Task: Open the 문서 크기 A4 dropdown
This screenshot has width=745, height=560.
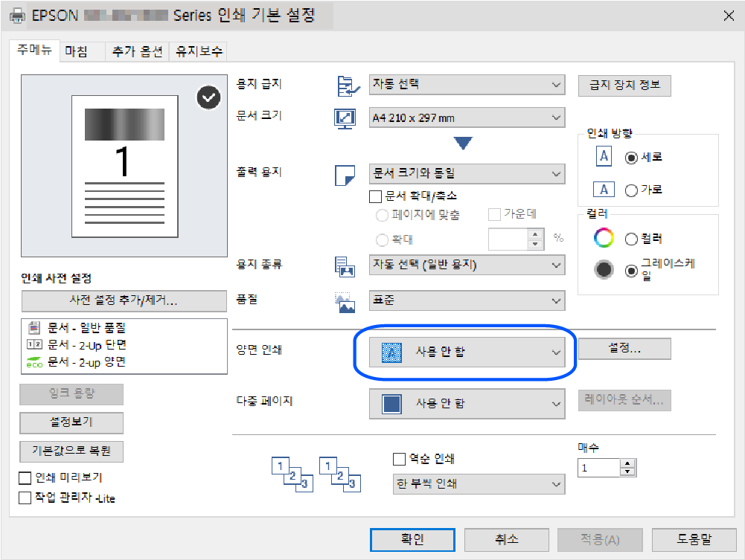Action: point(467,118)
